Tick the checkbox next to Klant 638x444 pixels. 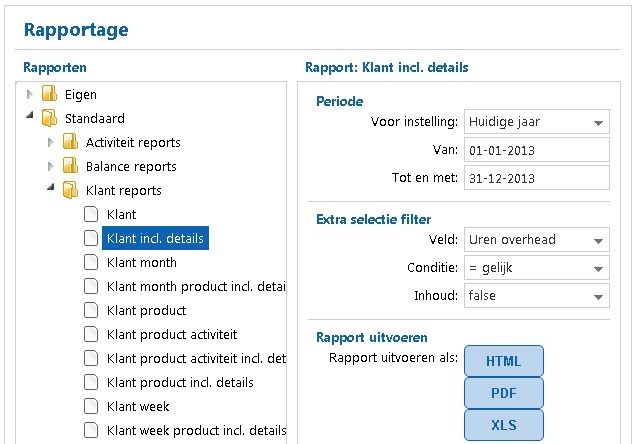[91, 215]
